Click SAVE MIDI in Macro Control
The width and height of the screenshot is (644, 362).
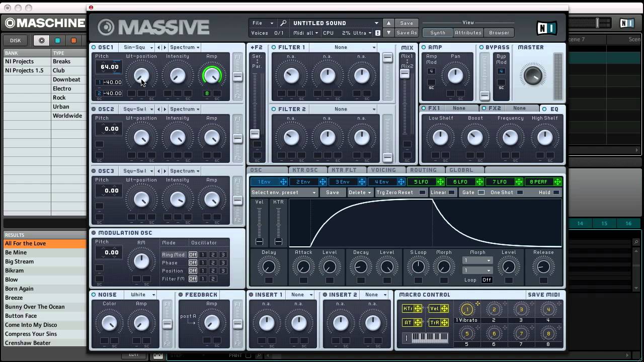point(543,295)
